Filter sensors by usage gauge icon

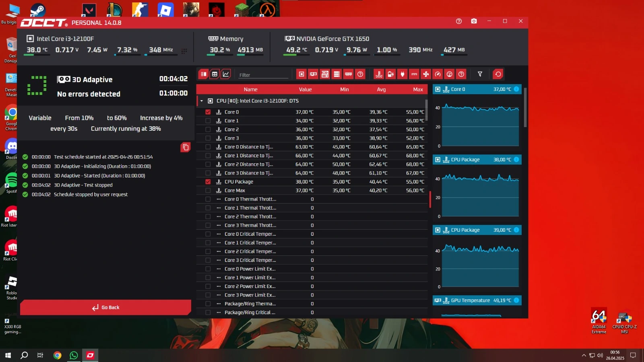[450, 74]
